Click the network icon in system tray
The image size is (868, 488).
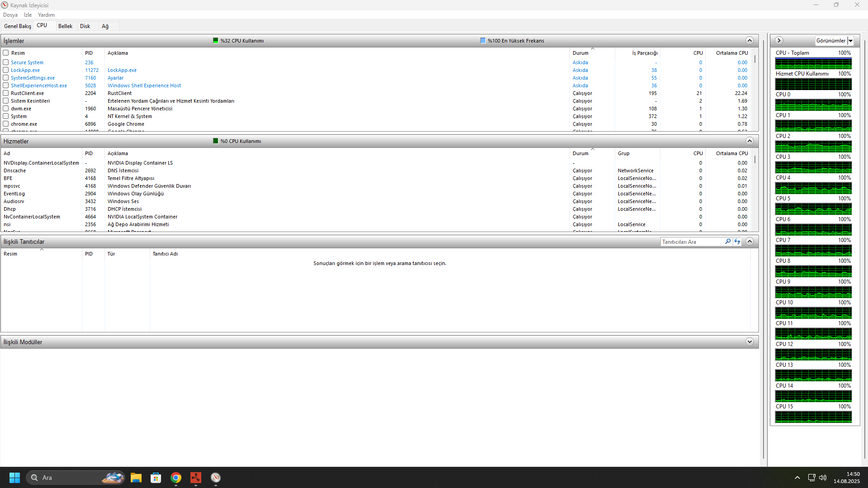pos(812,478)
